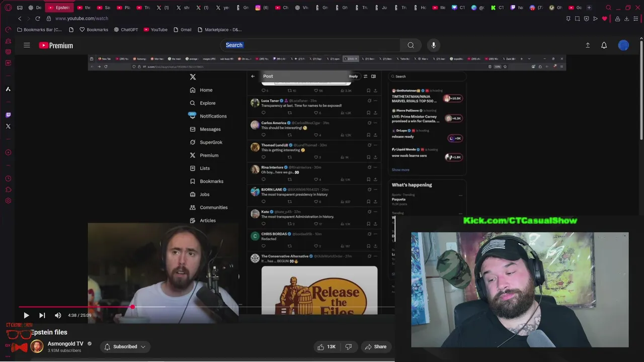Open the extensions cube icon in the sidebar
This screenshot has height=362, width=644.
tap(8, 190)
